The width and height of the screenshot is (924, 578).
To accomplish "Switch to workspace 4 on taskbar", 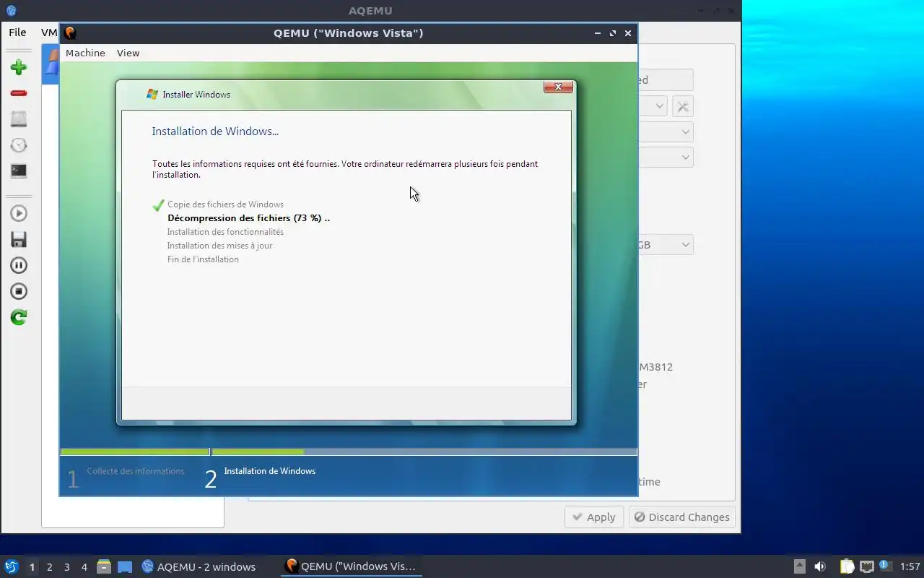I will (x=84, y=567).
